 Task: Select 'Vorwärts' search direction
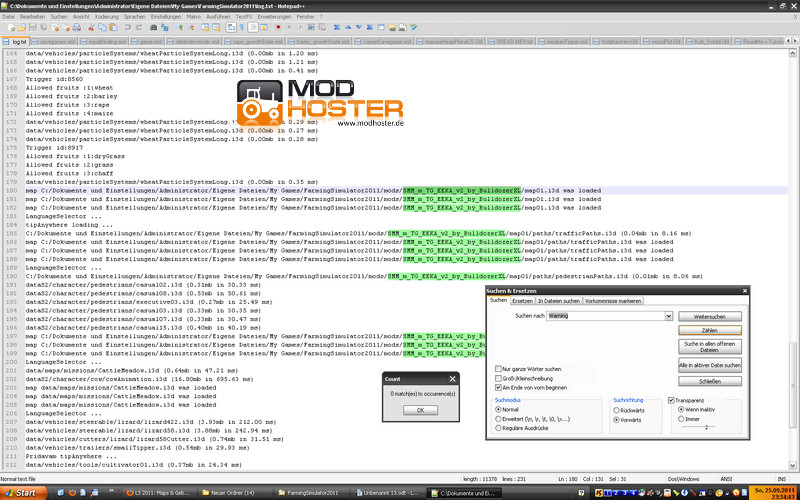point(616,420)
